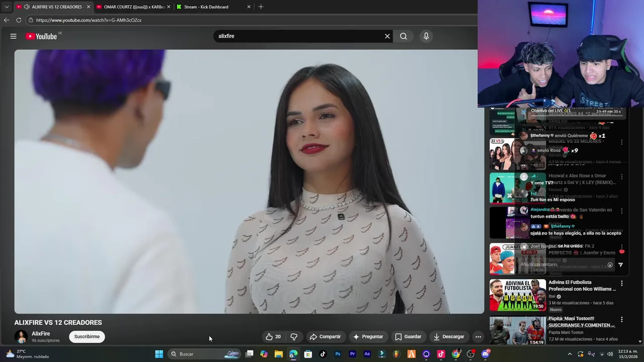Open the Papita Mani Toston video thumbnail
This screenshot has height=362, width=644.
pos(518,331)
